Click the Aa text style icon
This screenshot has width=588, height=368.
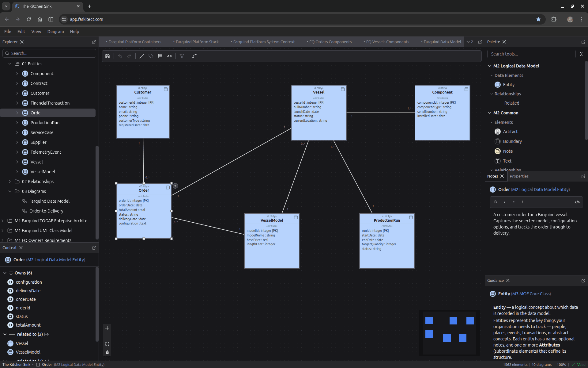click(x=169, y=56)
